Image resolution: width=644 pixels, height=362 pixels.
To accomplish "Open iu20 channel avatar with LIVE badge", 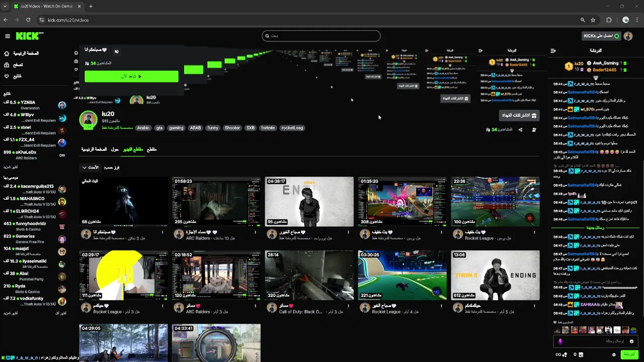I will click(88, 120).
